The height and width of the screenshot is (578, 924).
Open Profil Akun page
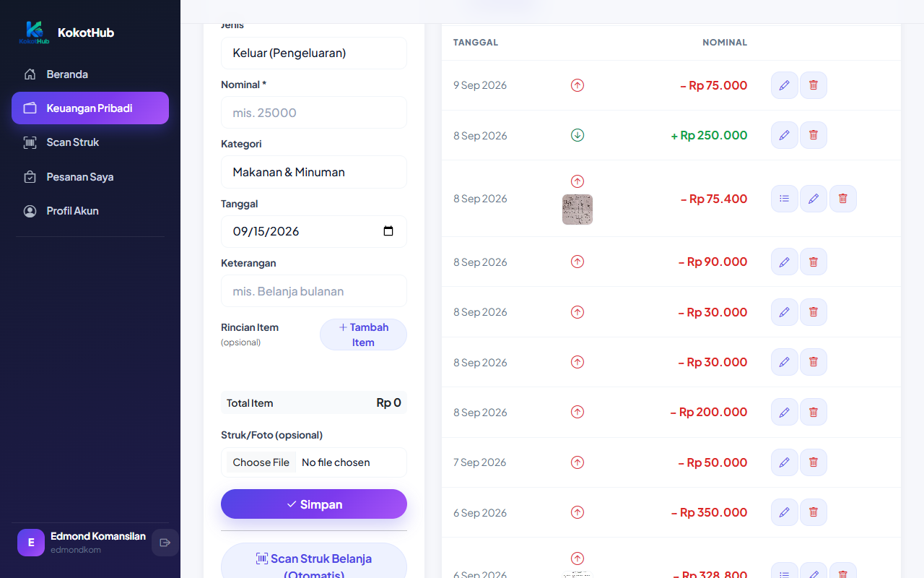90,211
